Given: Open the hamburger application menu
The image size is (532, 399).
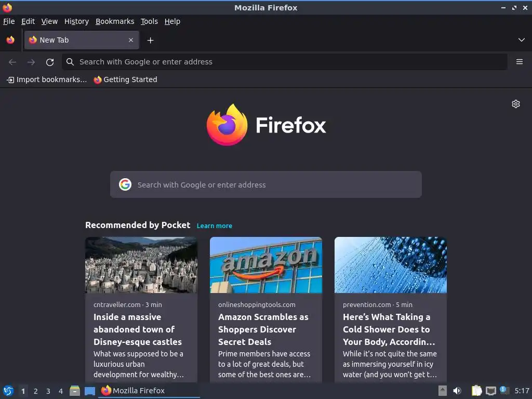Looking at the screenshot, I should click(x=520, y=62).
